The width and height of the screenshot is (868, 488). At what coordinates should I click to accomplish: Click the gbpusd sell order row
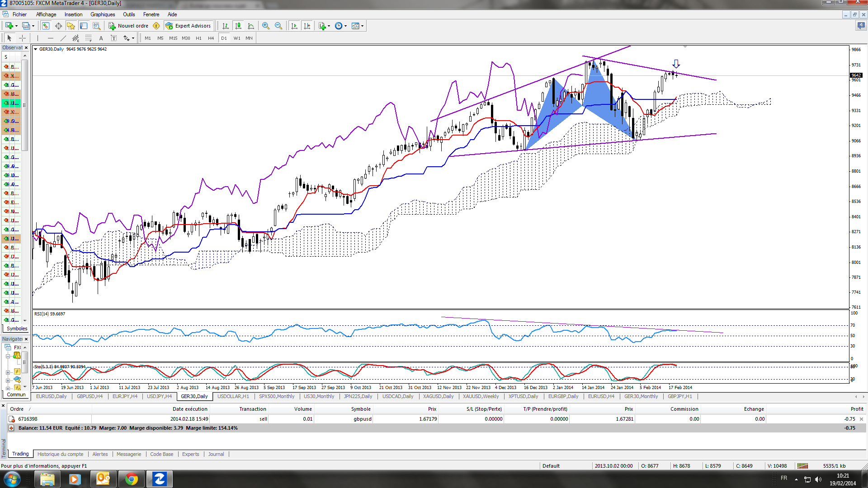tap(362, 419)
